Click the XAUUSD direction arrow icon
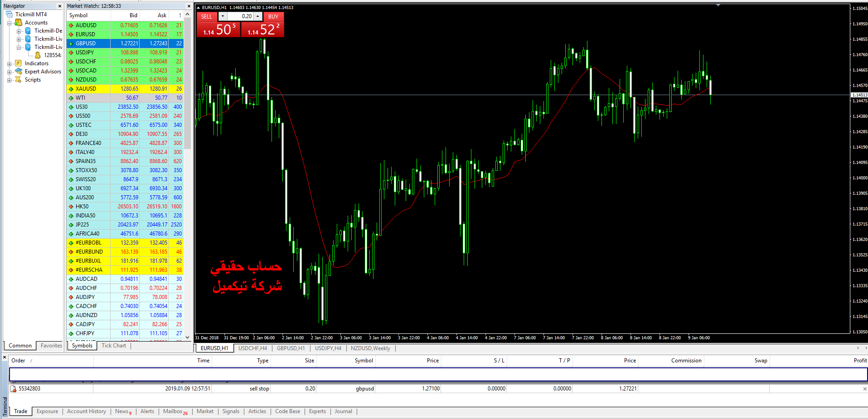This screenshot has height=419, width=868. click(71, 89)
